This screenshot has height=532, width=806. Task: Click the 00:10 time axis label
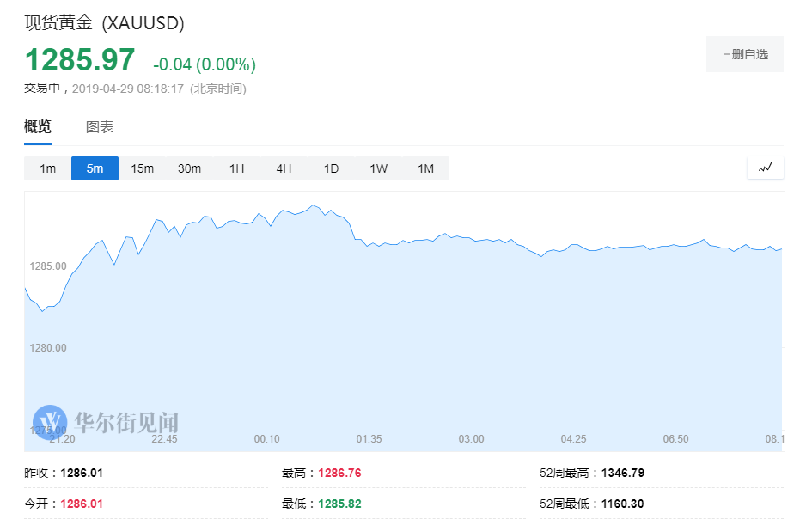coord(266,438)
